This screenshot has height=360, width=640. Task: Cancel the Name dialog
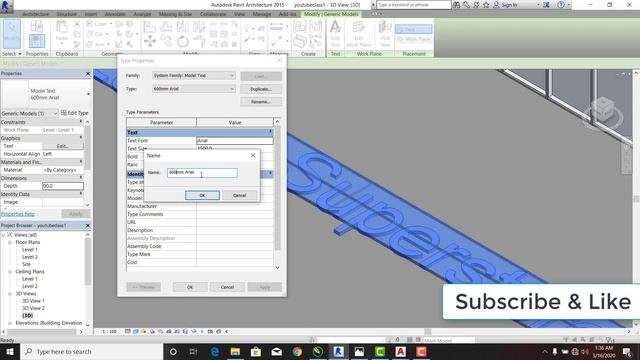click(x=240, y=196)
